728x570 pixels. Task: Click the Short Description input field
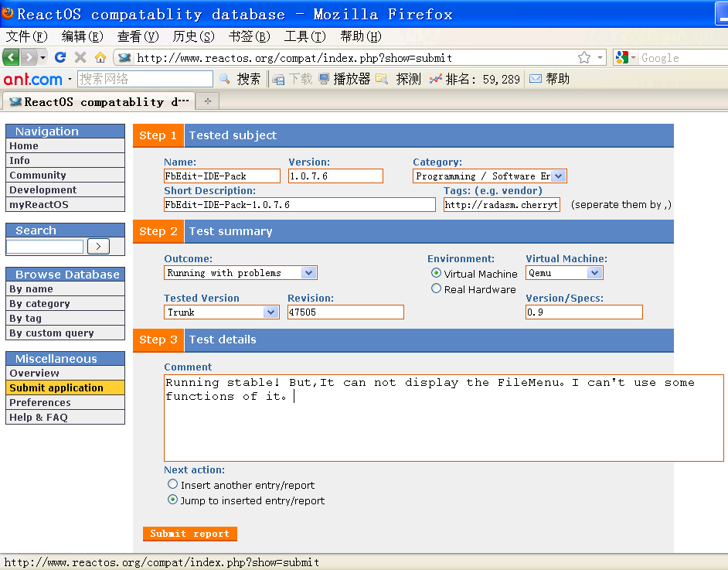pos(299,204)
